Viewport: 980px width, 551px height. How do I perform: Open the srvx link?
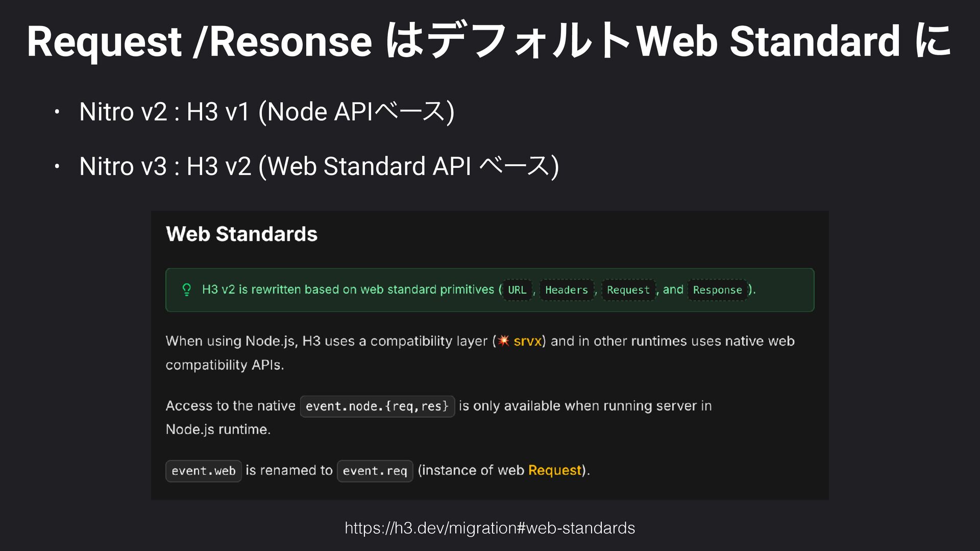pos(527,341)
